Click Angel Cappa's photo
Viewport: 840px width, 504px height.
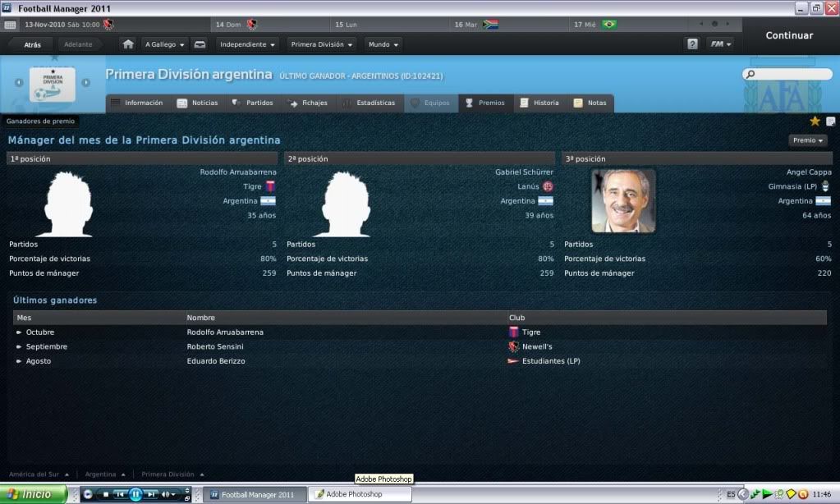[623, 201]
